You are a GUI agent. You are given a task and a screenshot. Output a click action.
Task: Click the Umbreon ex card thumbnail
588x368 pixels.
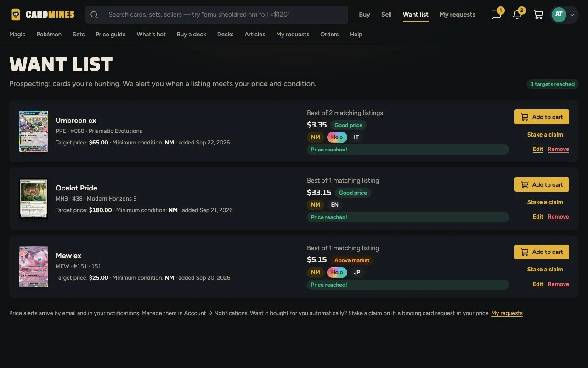(x=34, y=131)
